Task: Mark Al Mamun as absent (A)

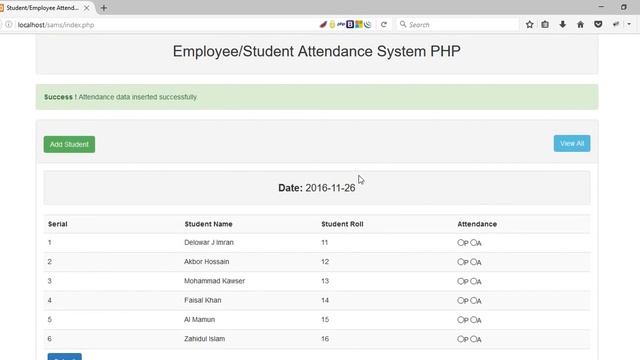Action: 473,320
